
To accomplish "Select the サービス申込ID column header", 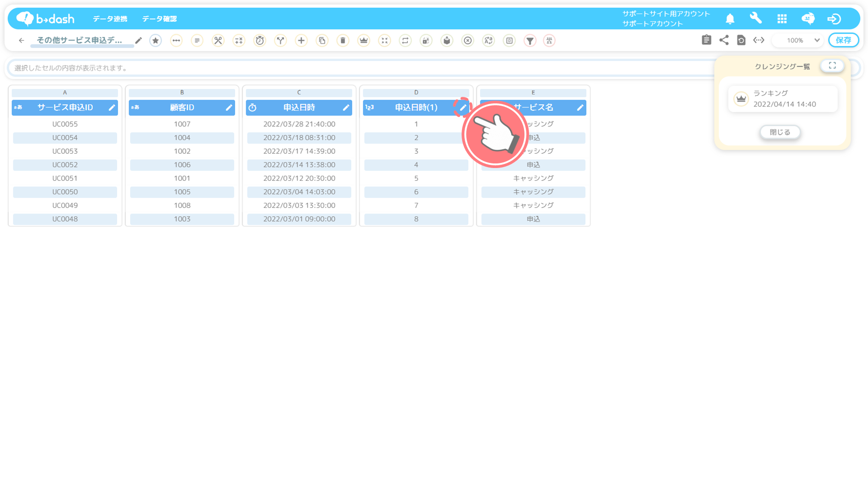I will click(65, 107).
